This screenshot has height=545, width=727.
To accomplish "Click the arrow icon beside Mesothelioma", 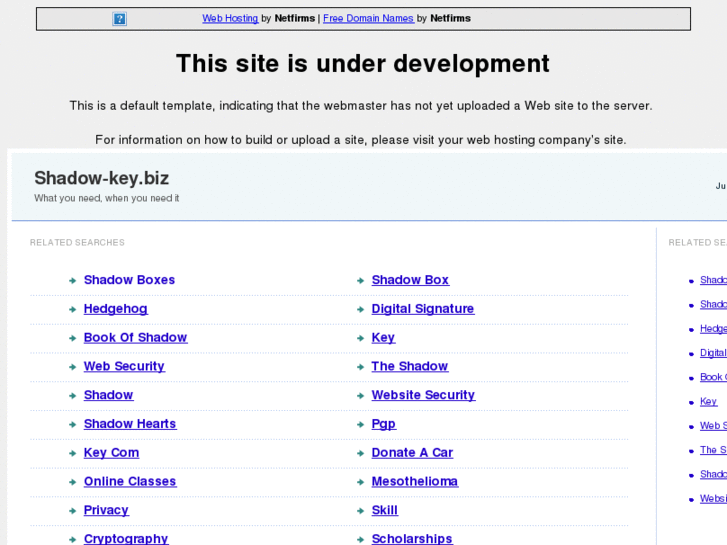I will (360, 481).
